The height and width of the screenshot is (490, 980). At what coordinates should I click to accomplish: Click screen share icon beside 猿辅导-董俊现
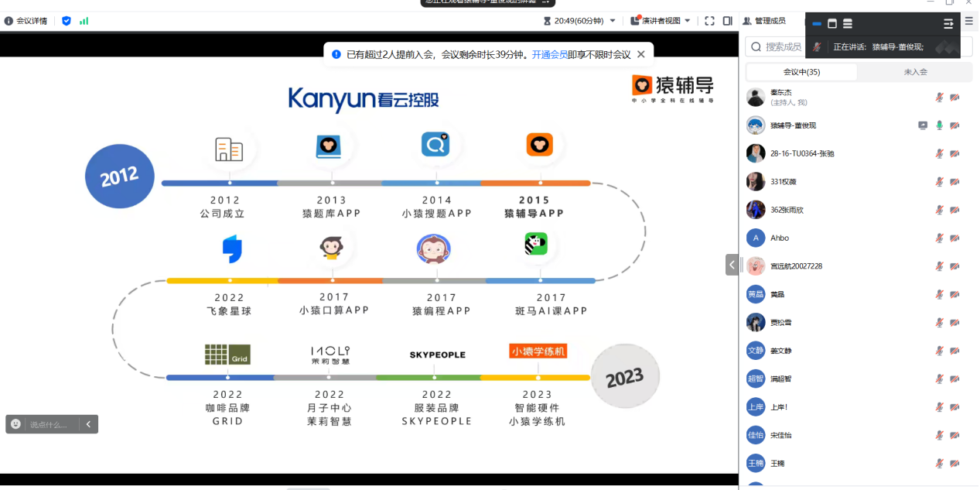point(923,125)
